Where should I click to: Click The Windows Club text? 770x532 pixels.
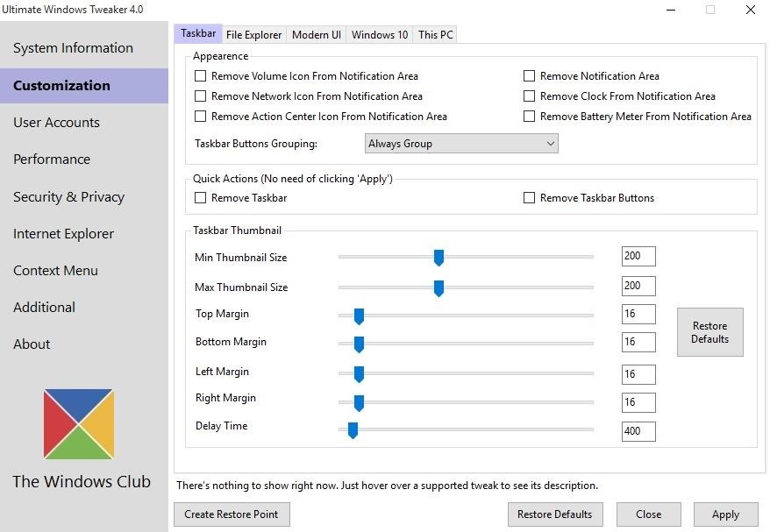click(82, 481)
